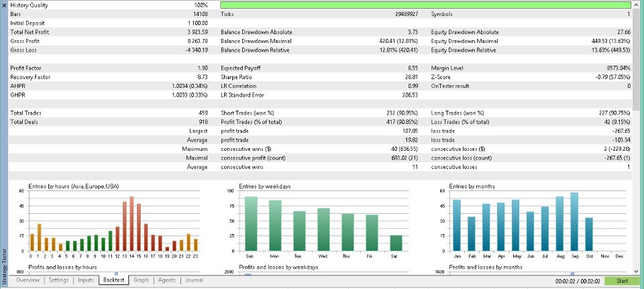Close the Strategy Tester panel
Viewport: 644px width, 289px height.
click(4, 5)
